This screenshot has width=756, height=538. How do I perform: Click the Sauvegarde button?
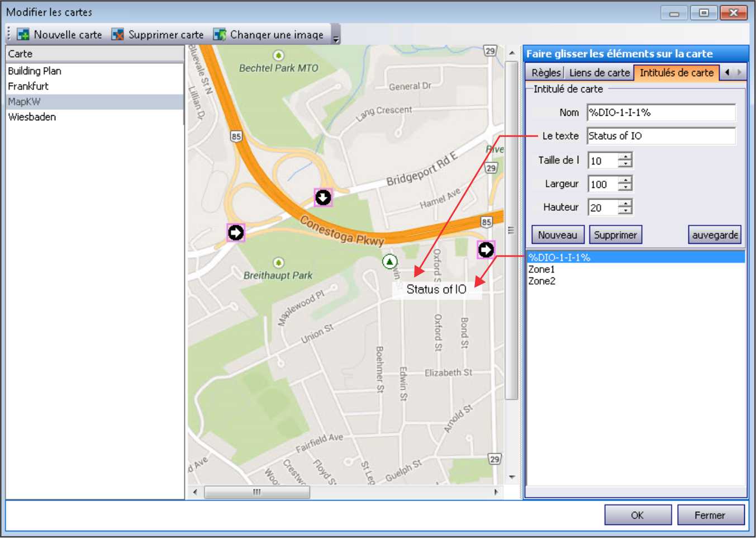pos(715,235)
